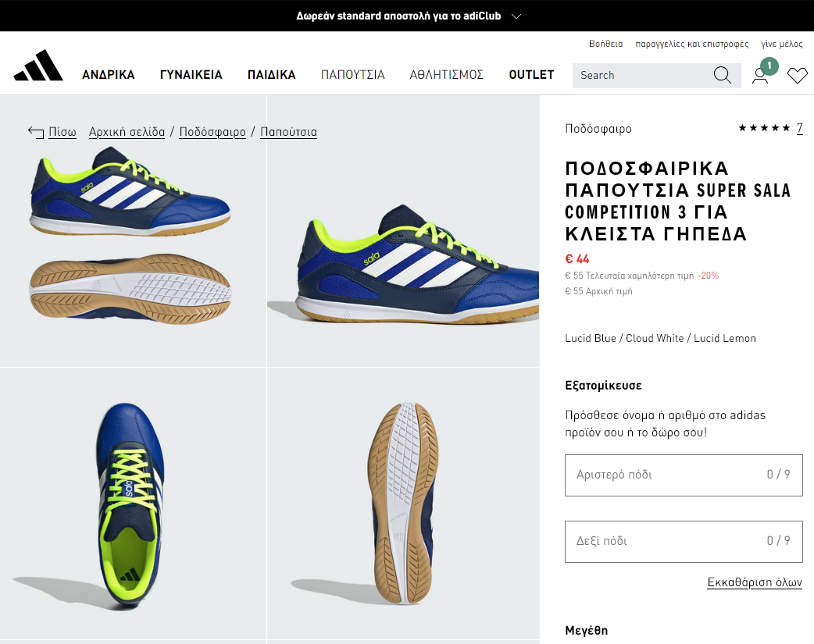Click the search magnifier icon
814x644 pixels.
[722, 75]
